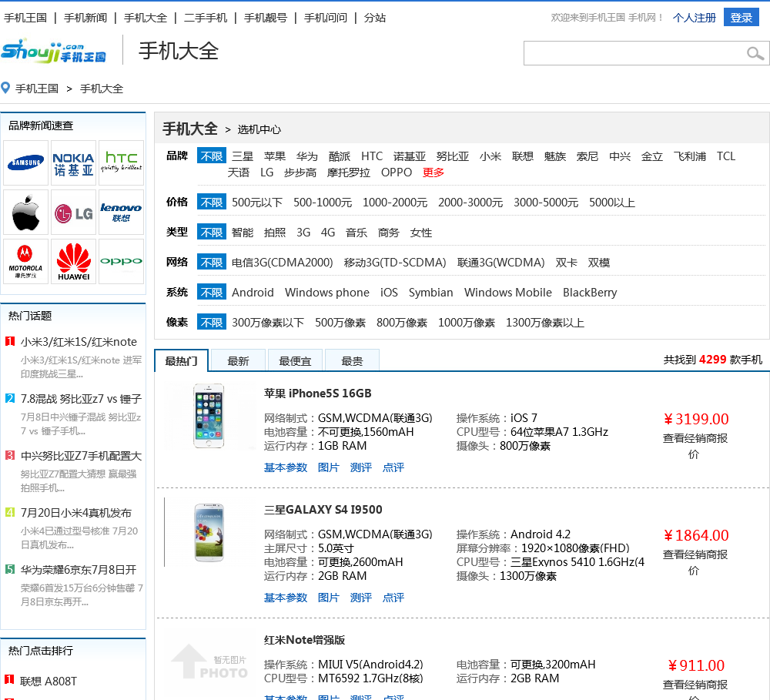
Task: Filter system BlackBerry
Action: (x=590, y=293)
